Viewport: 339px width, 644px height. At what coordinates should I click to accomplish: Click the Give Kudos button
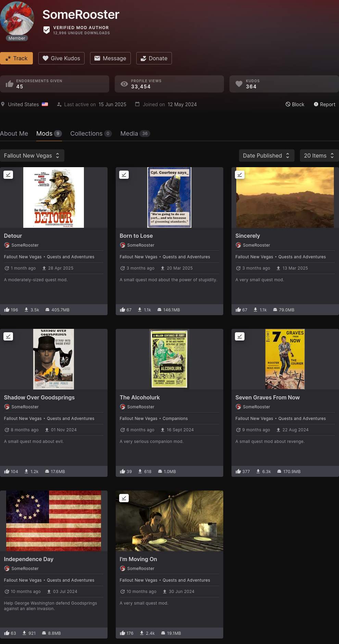tap(61, 58)
